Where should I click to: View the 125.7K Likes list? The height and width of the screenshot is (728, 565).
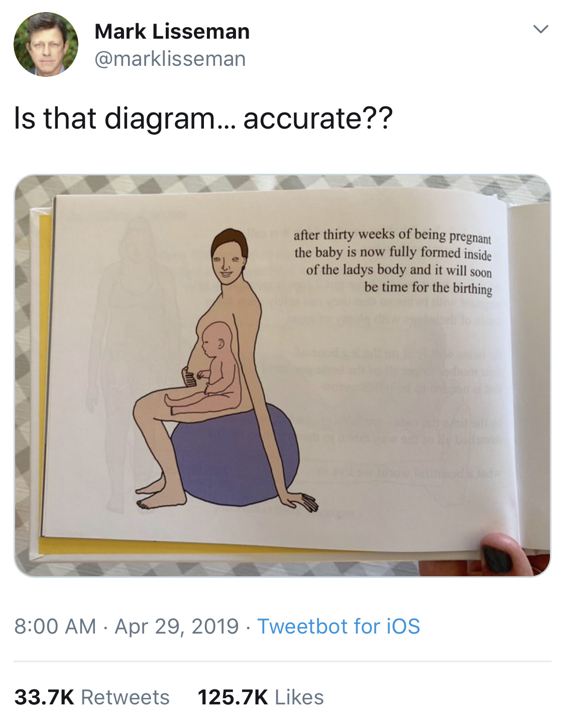tap(261, 697)
